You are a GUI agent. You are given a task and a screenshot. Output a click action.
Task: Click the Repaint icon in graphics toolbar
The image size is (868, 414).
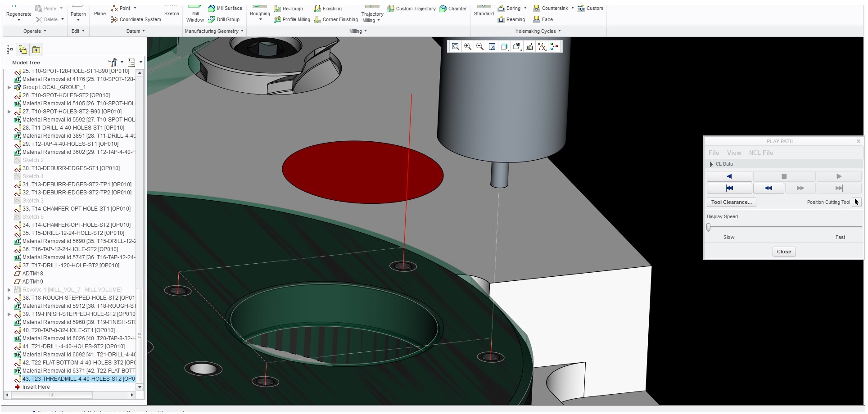[492, 46]
